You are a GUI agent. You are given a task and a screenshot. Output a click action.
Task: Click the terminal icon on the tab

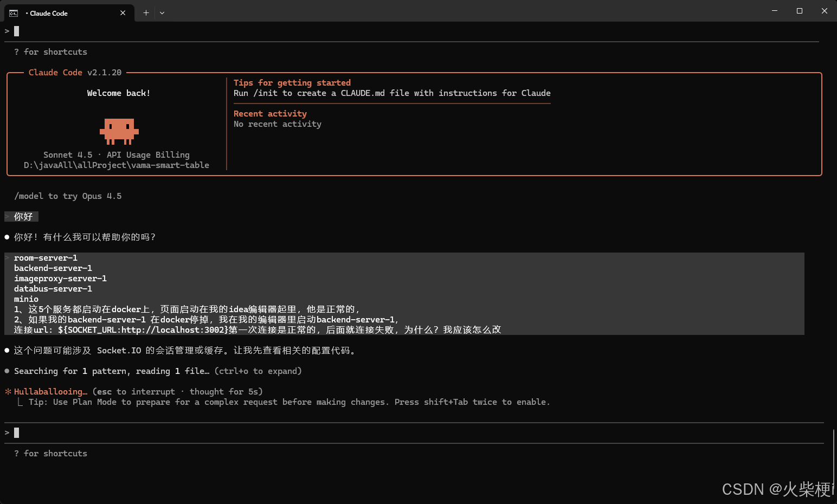[x=14, y=13]
